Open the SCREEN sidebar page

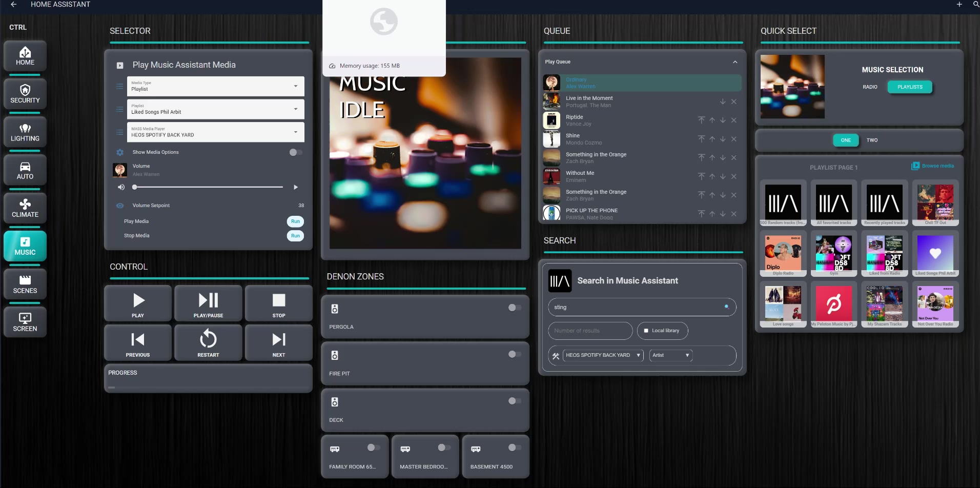point(25,322)
